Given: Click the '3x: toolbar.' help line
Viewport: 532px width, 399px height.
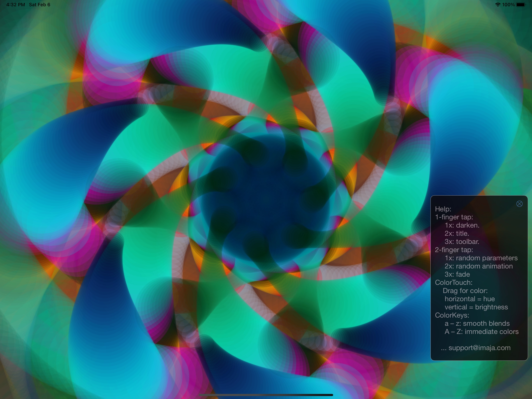Looking at the screenshot, I should coord(462,242).
